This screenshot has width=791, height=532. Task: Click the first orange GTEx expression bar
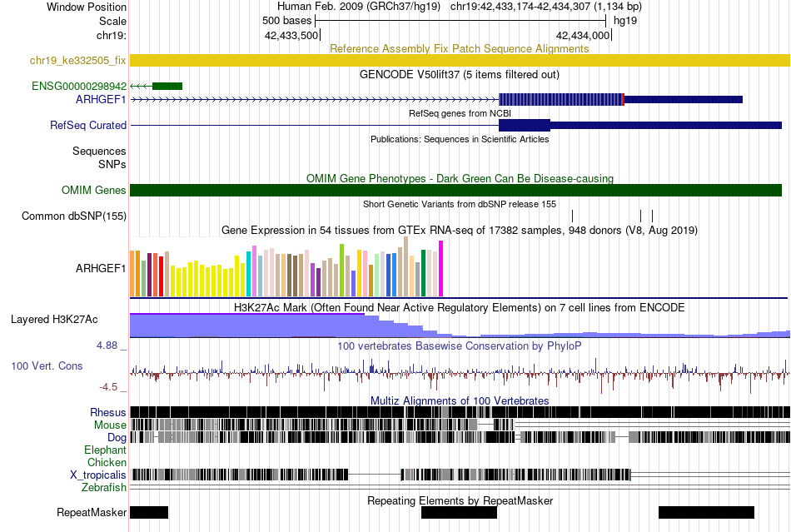click(x=132, y=274)
